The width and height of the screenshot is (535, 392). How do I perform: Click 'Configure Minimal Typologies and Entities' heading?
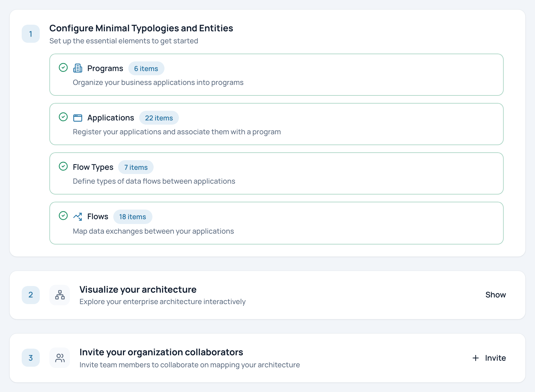tap(141, 28)
